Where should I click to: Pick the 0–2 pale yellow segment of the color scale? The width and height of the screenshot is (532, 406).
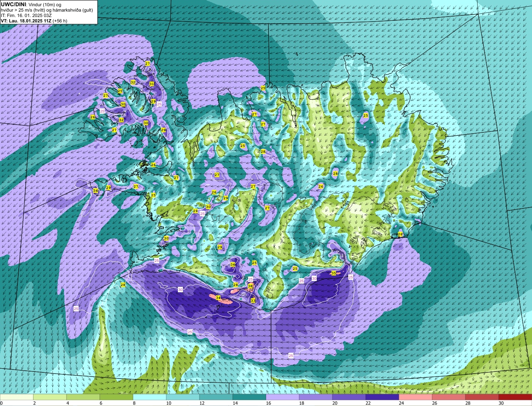[x=17, y=397]
